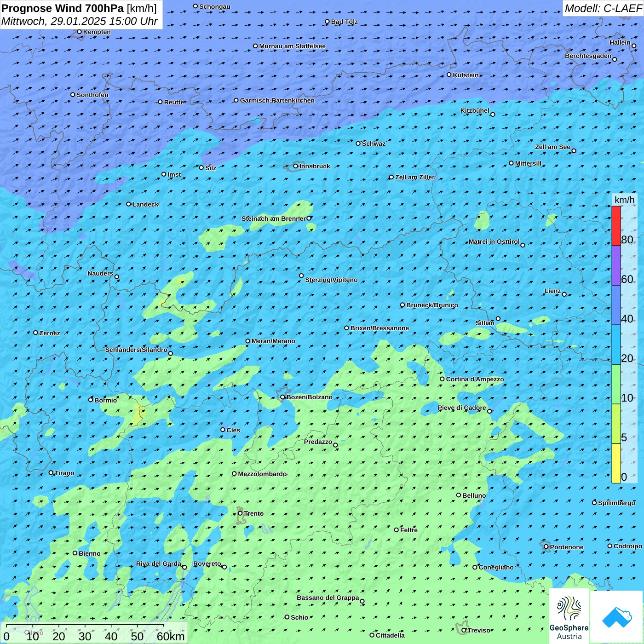The height and width of the screenshot is (644, 644).
Task: Click the 'Mezzolombardo' label
Action: 262,474
